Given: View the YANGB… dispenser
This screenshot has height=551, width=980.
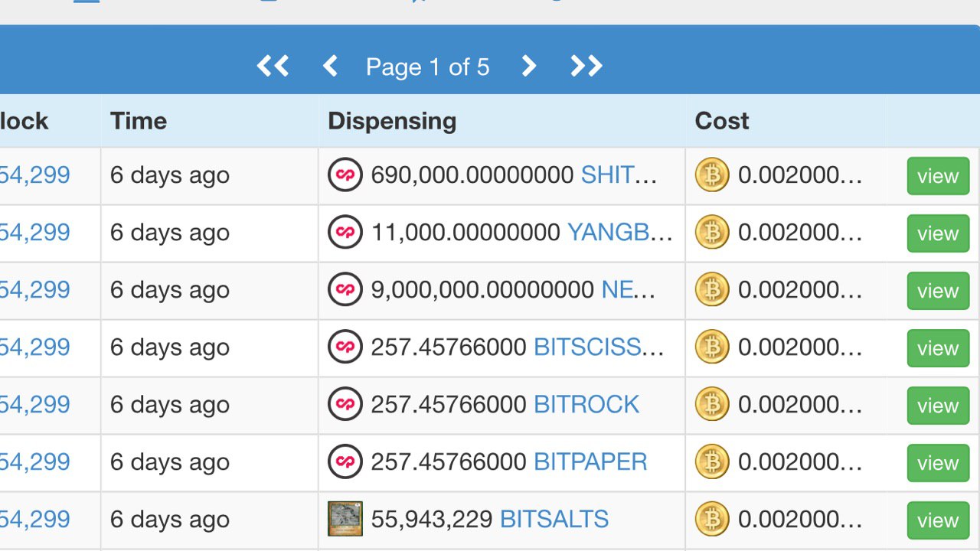Looking at the screenshot, I should pyautogui.click(x=938, y=233).
